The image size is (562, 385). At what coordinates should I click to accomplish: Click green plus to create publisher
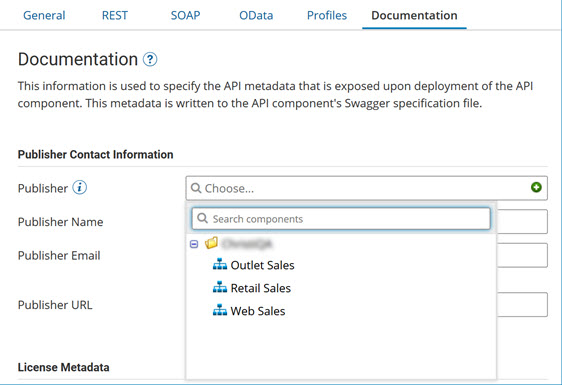536,187
